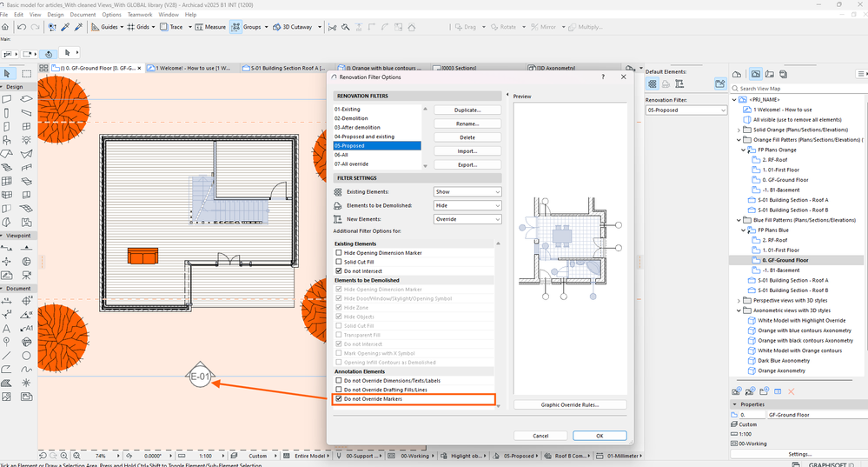Click the Undo arrow icon in toolbar
Image resolution: width=868 pixels, height=467 pixels.
pyautogui.click(x=22, y=27)
